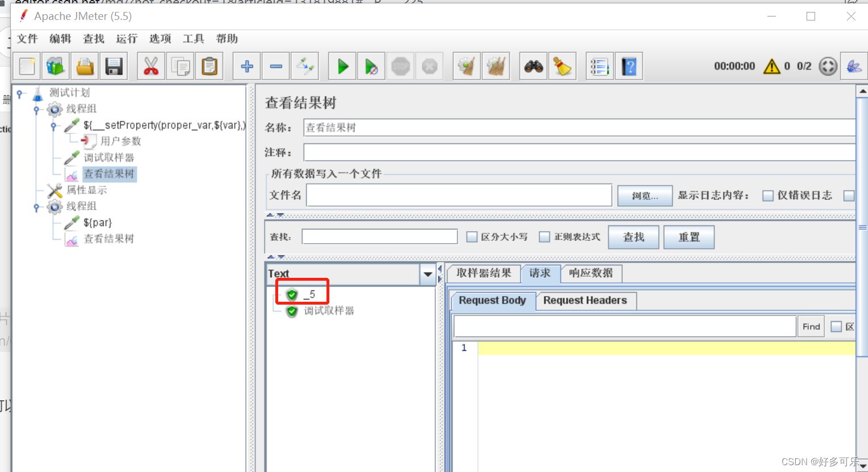The height and width of the screenshot is (472, 868).
Task: Open the Help question mark icon
Action: pos(629,67)
